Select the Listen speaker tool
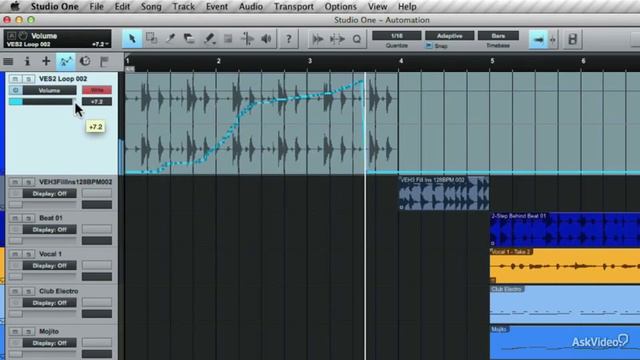 [267, 39]
